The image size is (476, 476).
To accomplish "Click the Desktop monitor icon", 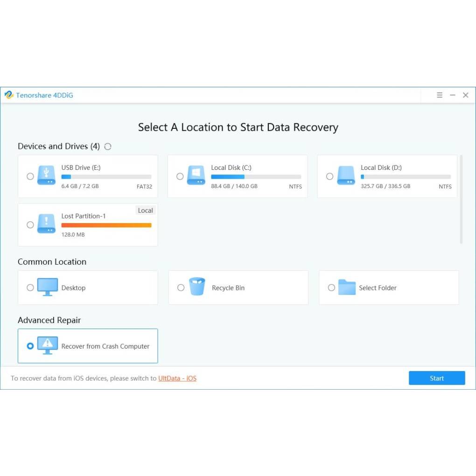I will (47, 287).
